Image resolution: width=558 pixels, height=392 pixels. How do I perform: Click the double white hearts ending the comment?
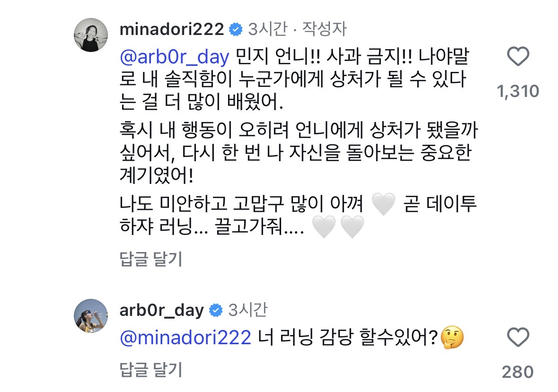[338, 227]
